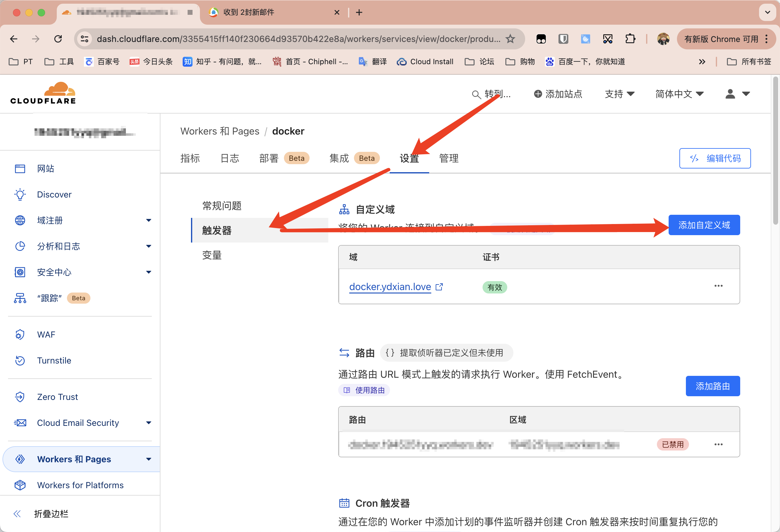Open the 所有书签 folder
The width and height of the screenshot is (780, 532).
(749, 62)
